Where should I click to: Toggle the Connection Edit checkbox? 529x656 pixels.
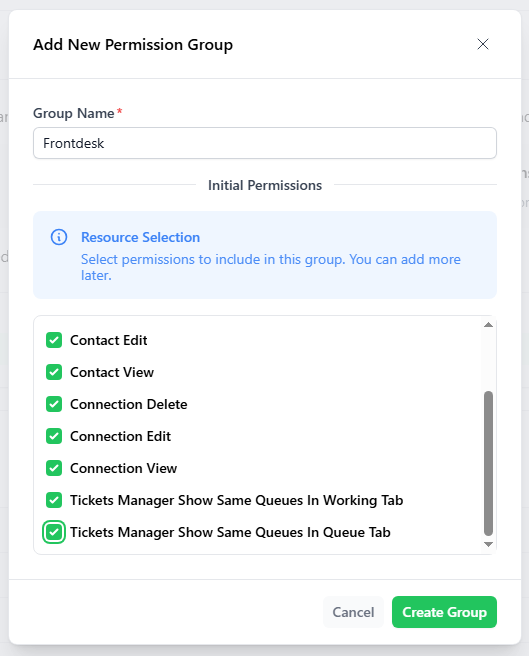54,436
